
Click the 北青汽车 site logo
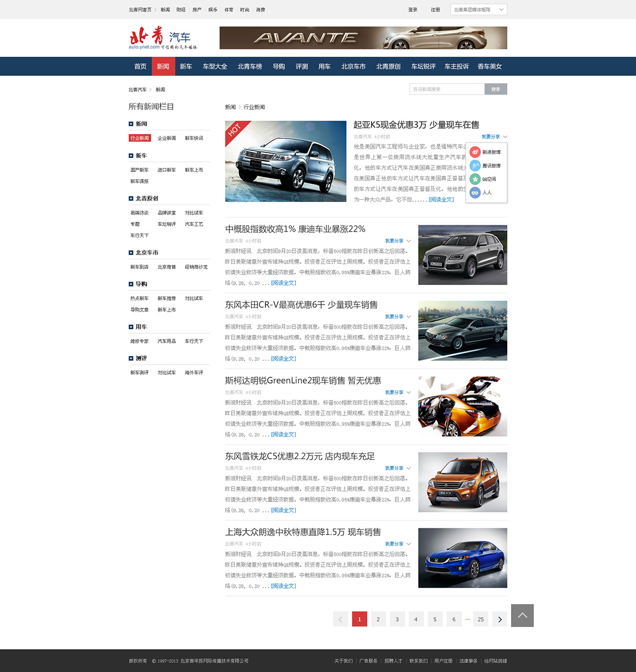pos(162,38)
